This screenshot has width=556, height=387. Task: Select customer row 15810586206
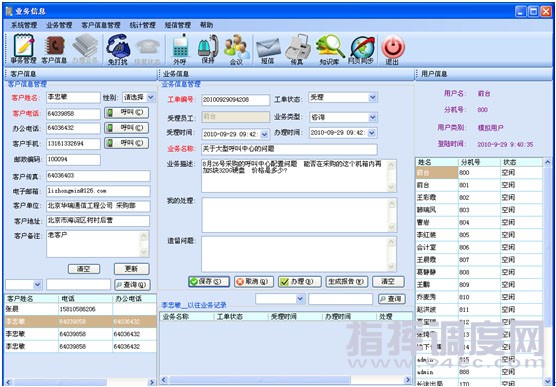(80, 309)
